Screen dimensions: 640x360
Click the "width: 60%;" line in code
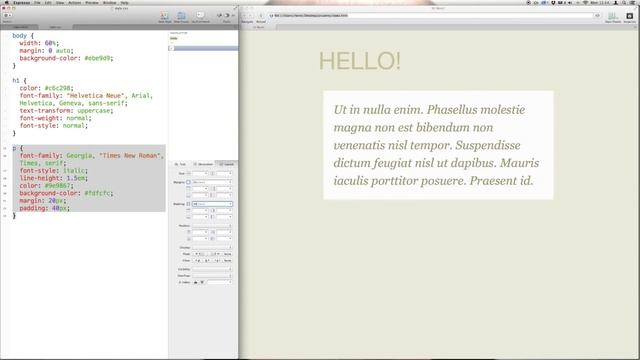39,43
